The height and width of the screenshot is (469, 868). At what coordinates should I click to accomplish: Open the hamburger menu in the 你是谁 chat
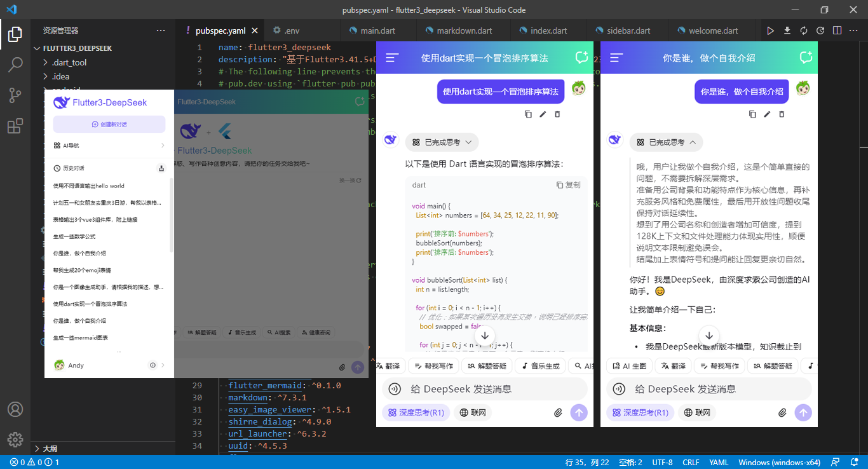616,58
